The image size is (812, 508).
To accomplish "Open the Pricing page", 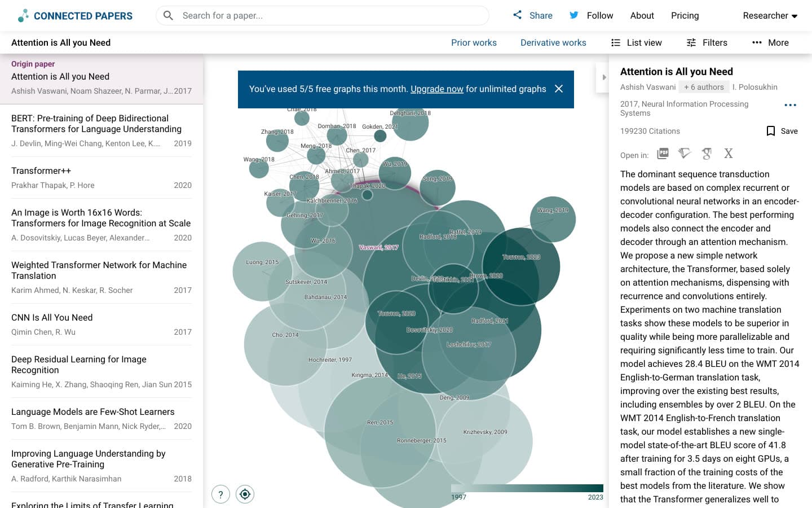I will click(685, 16).
